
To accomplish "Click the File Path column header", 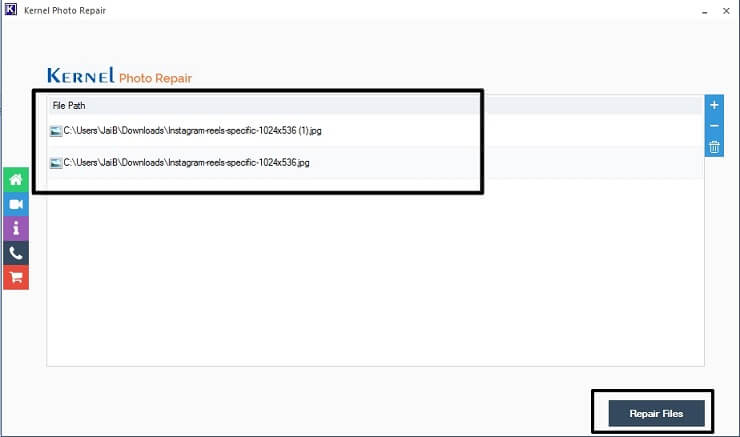I will (375, 105).
